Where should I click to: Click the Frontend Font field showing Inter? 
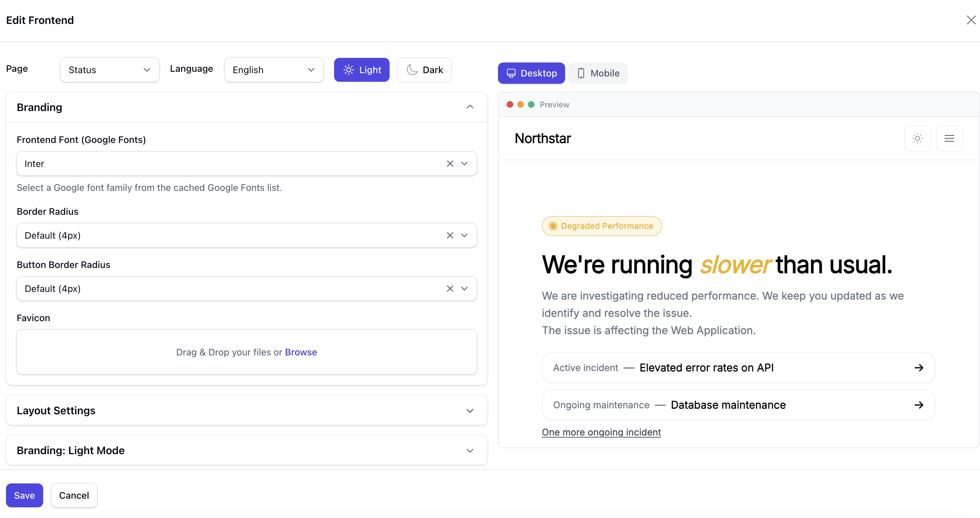(x=247, y=164)
